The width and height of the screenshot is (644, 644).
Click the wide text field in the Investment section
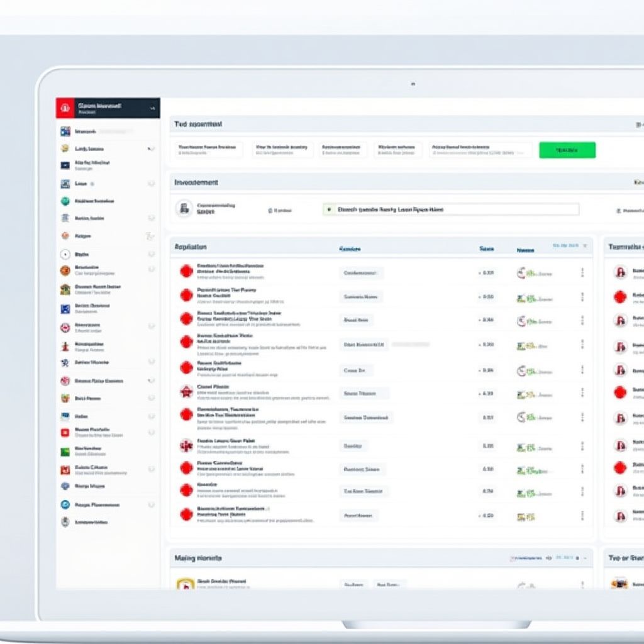click(x=450, y=210)
